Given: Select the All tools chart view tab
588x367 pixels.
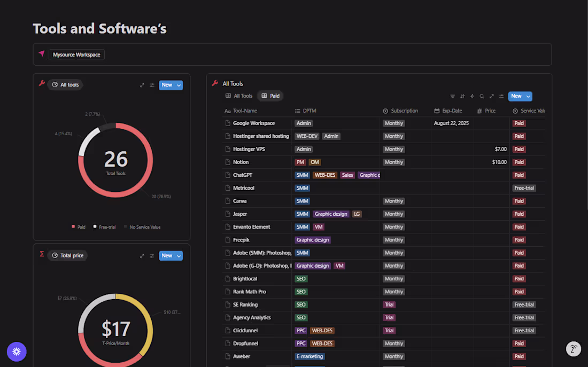Looking at the screenshot, I should [66, 85].
